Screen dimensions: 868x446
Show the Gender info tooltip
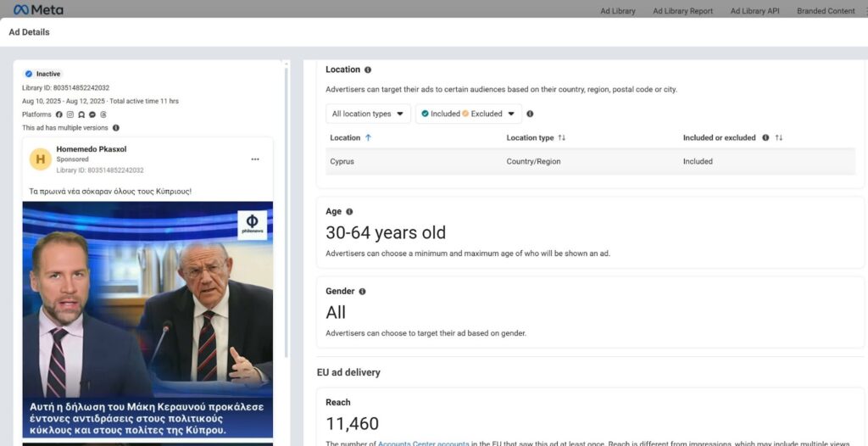pyautogui.click(x=362, y=292)
